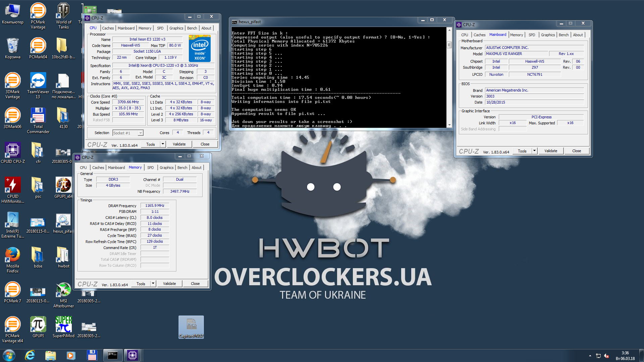644x362 pixels.
Task: Open the Total Commander taskbar icon
Action: pos(92,355)
